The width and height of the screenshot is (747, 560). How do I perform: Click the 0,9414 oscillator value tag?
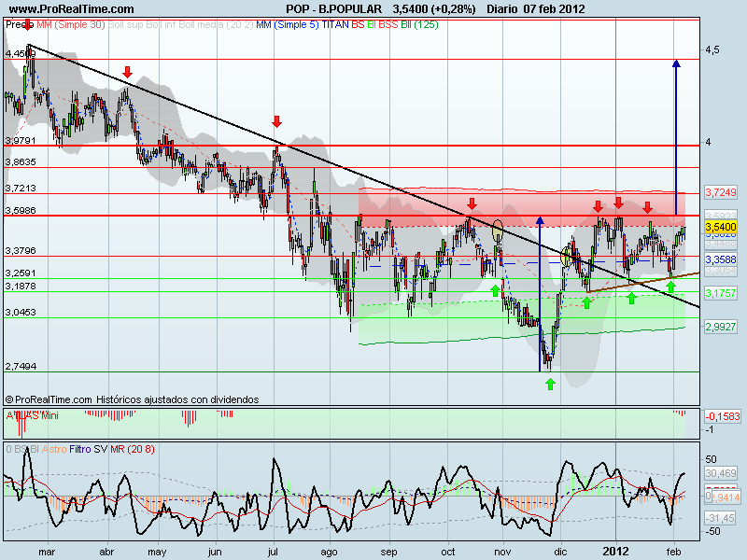click(726, 497)
